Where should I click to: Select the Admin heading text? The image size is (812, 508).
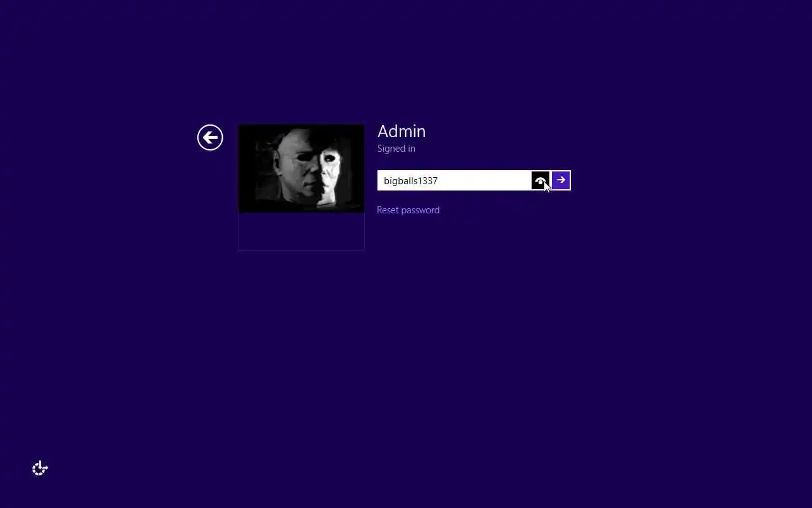(402, 131)
